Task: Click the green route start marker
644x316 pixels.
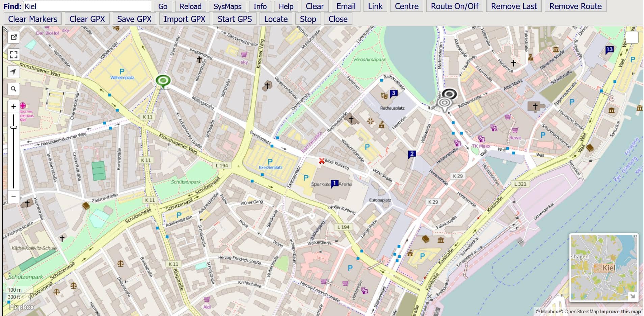Action: (x=163, y=81)
